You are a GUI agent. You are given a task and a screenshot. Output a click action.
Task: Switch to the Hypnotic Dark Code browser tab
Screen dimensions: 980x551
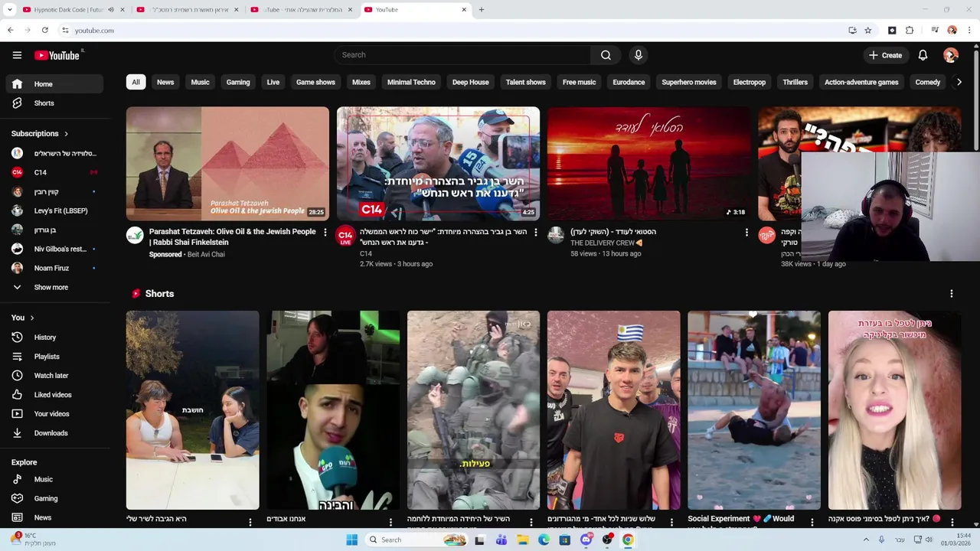coord(69,10)
